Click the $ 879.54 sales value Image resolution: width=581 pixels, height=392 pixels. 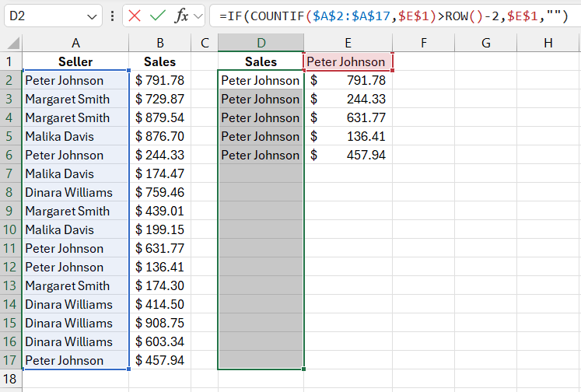160,117
